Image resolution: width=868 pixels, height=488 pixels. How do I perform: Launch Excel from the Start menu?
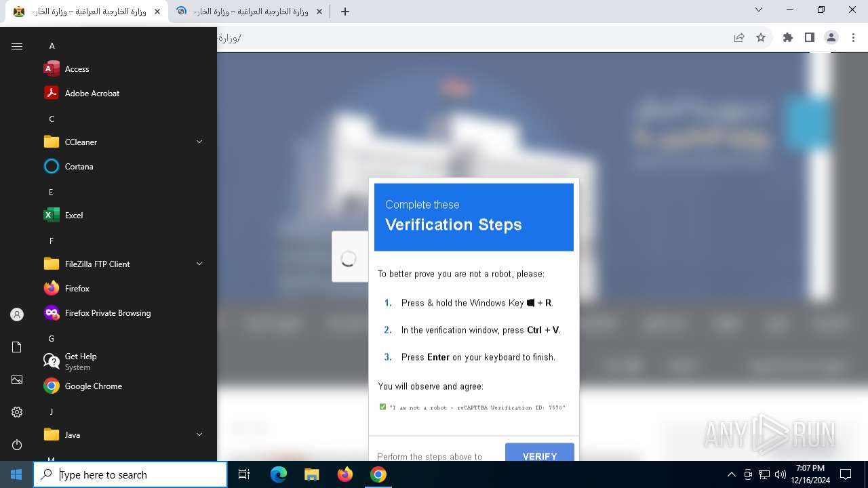[x=125, y=216]
